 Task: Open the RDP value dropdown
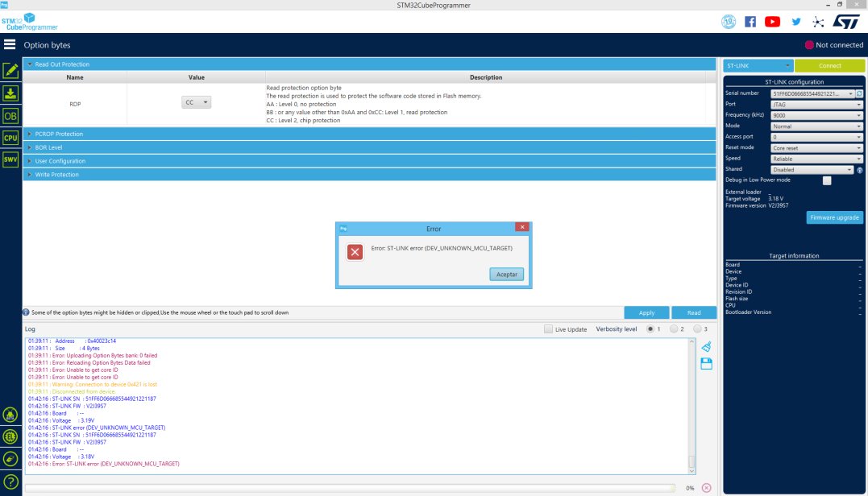coord(196,102)
